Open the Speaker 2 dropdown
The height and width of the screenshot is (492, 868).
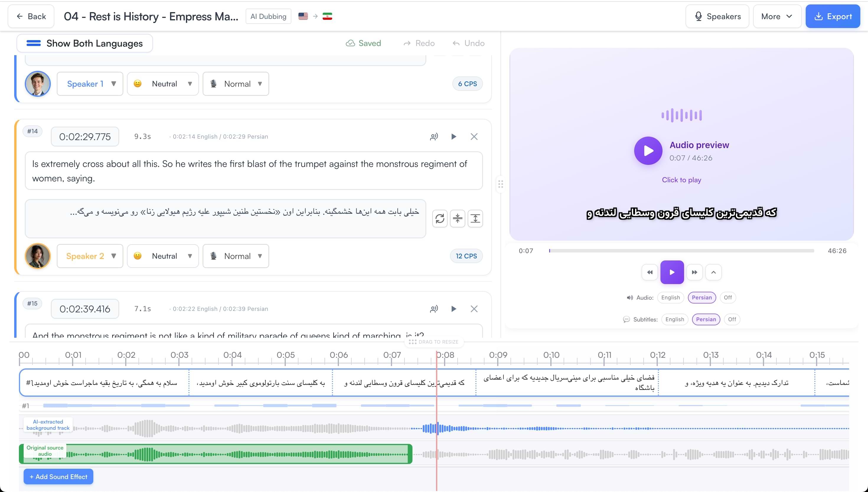(90, 256)
